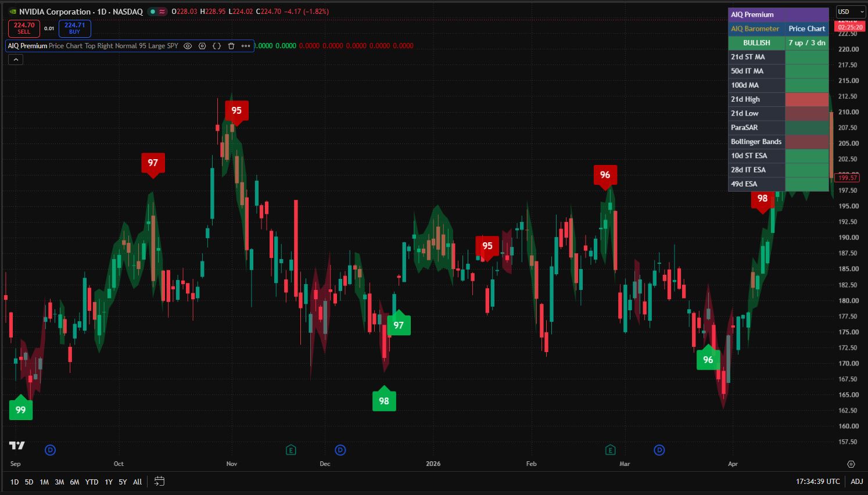Click the ParaSAR row label
The height and width of the screenshot is (495, 868).
(x=744, y=127)
